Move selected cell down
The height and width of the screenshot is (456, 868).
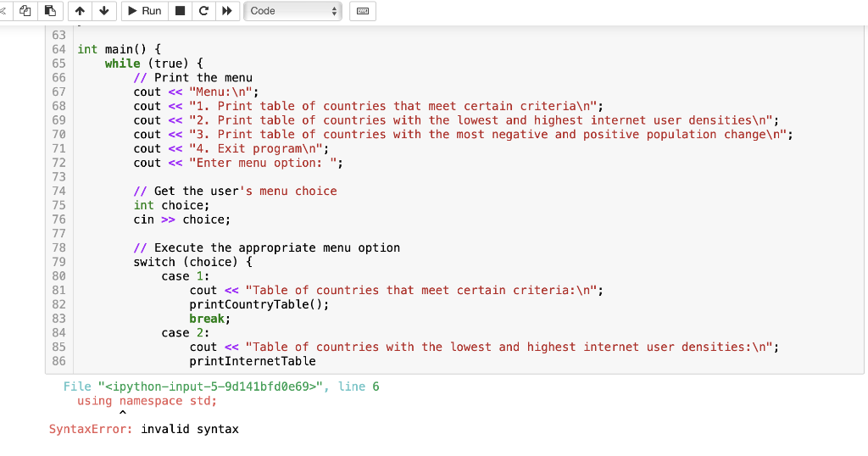point(104,10)
